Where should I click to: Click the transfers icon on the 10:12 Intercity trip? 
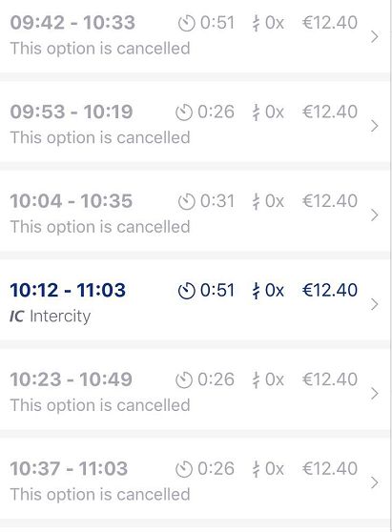tap(257, 291)
